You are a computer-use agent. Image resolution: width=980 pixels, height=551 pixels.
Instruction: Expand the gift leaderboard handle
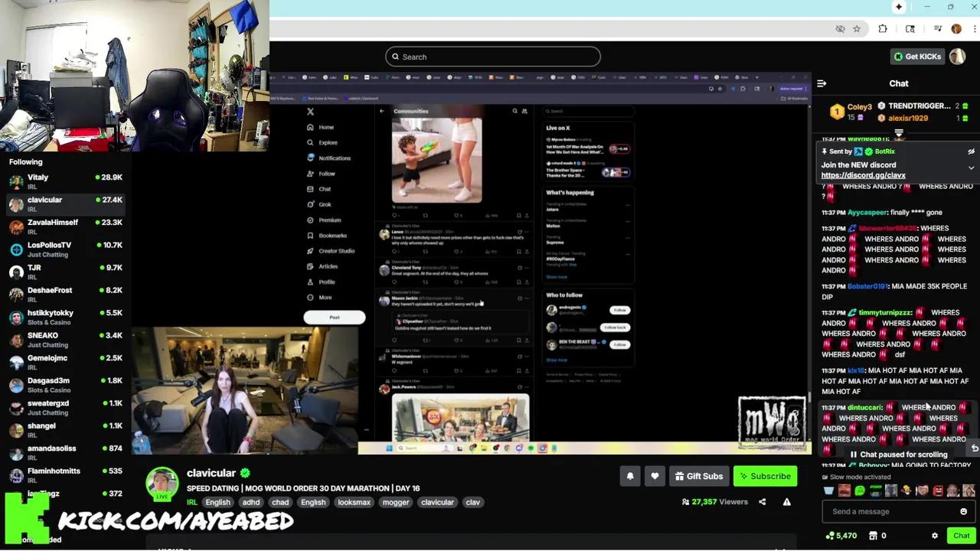[x=899, y=134]
